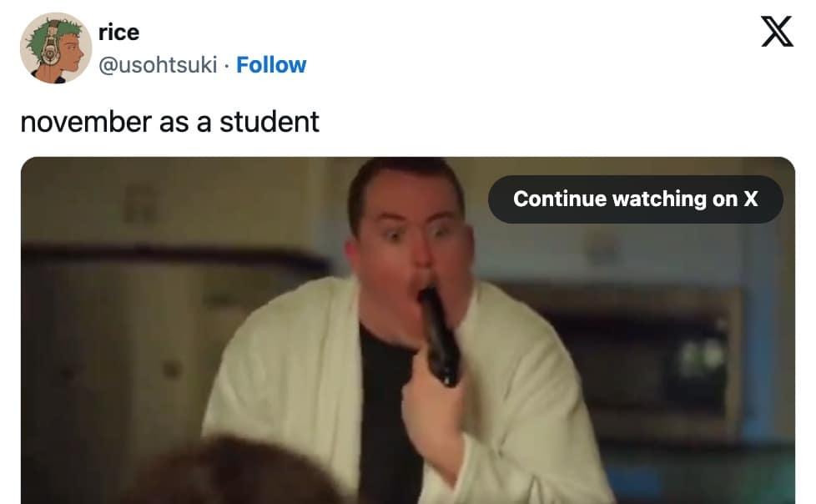Open the tweet text november as a student

[x=169, y=122]
